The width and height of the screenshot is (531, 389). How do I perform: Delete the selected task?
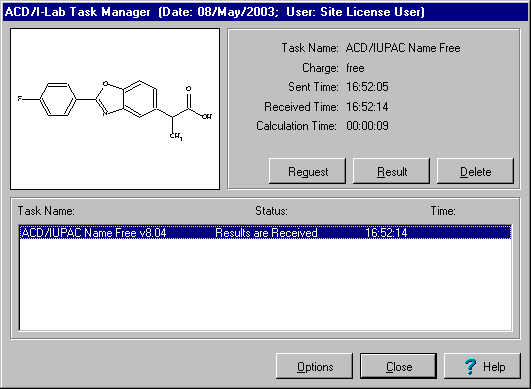[x=475, y=171]
